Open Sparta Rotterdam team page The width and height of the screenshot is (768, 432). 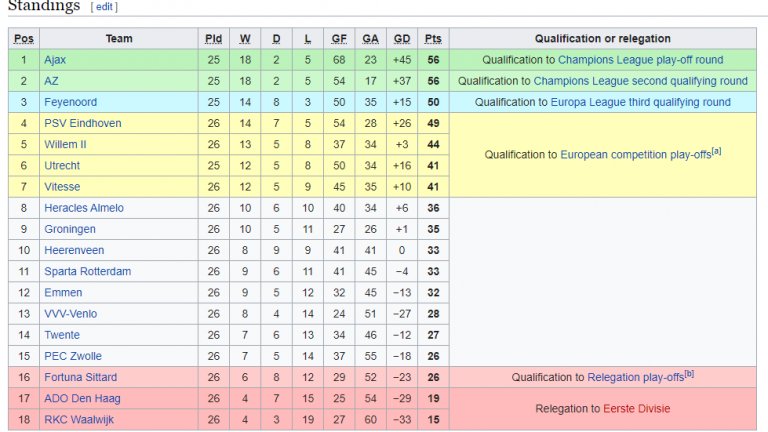[x=86, y=271]
